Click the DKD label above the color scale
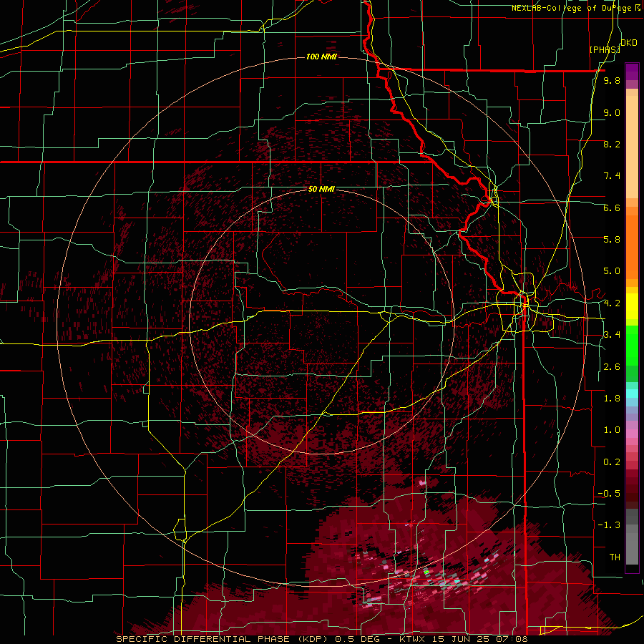 point(629,43)
